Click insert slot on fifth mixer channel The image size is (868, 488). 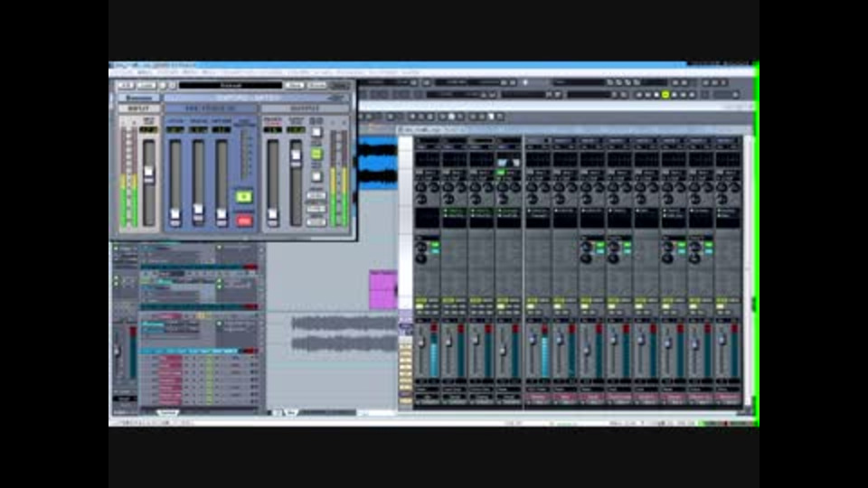tap(538, 211)
